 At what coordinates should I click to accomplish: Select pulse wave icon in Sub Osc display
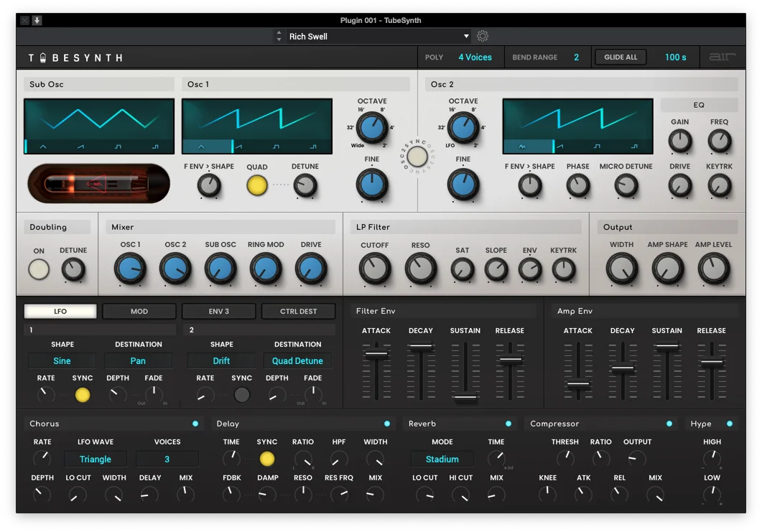[156, 146]
